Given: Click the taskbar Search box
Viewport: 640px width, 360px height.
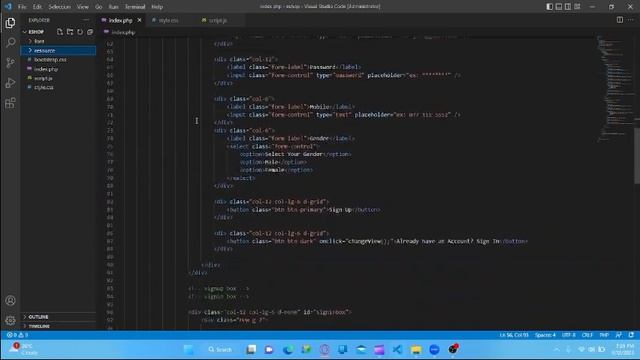Looking at the screenshot, I should point(220,349).
